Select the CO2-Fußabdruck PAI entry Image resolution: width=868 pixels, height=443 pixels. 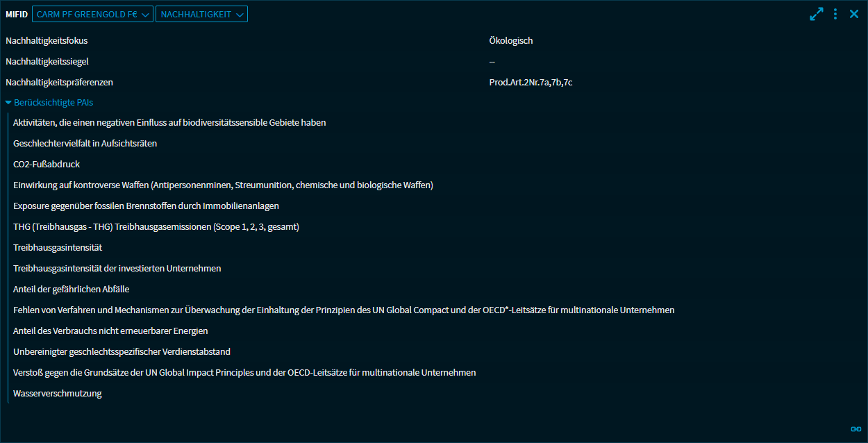[x=47, y=165]
